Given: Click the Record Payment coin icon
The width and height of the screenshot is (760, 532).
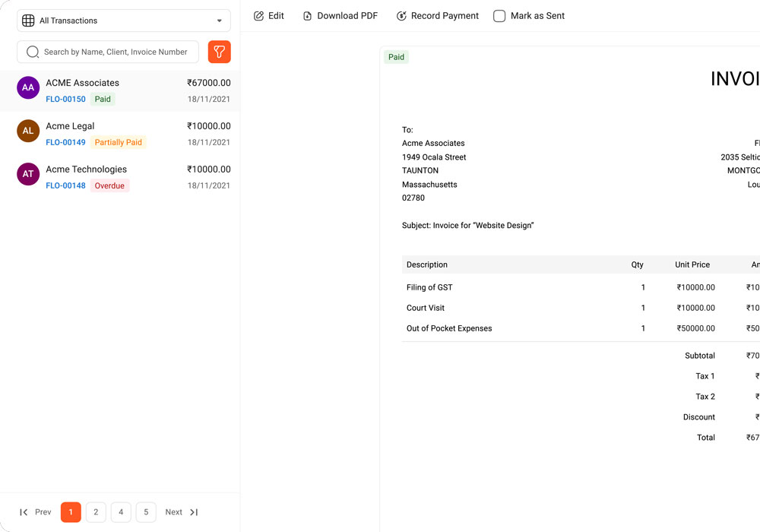Looking at the screenshot, I should [x=401, y=16].
